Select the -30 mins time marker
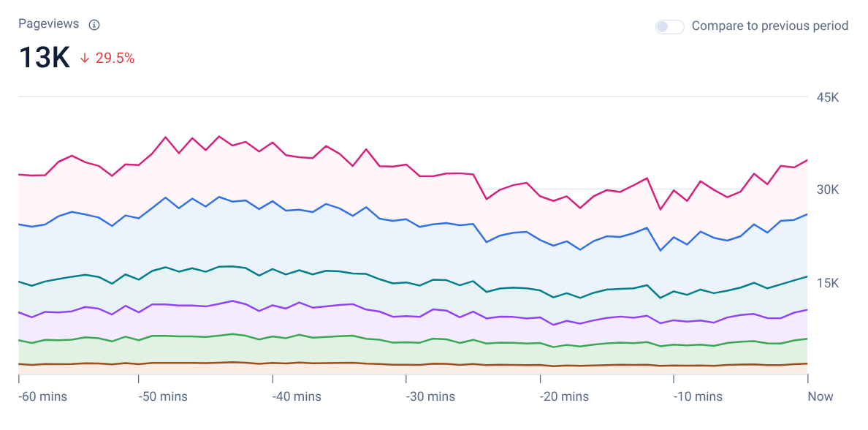Screen dimensions: 868x430 pos(430,397)
